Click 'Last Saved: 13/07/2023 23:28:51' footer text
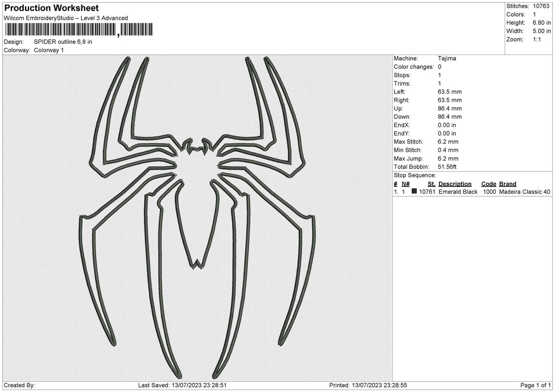Screen dimensions: 555x392 click(x=182, y=385)
